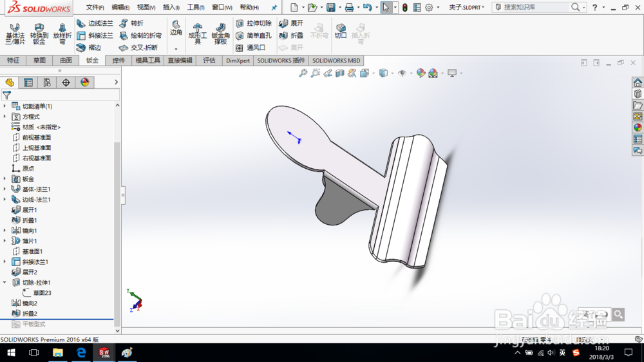Click the Unfold (展开) tool
Screen dimensions: 644x362
coord(291,23)
